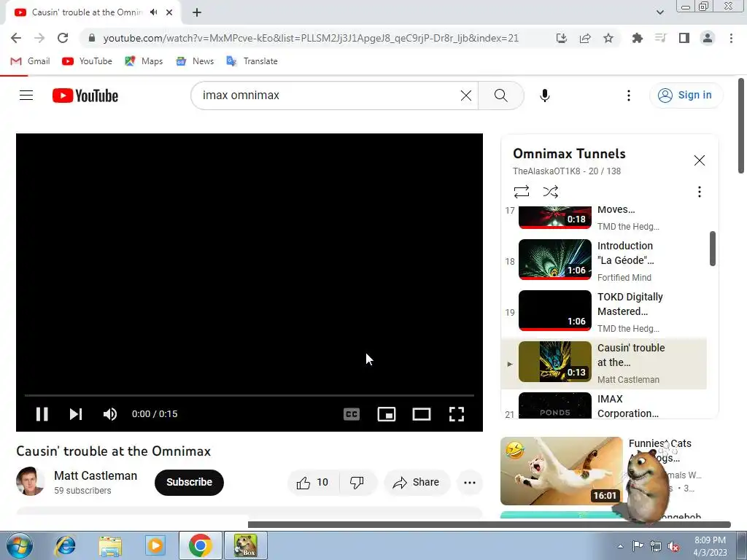Screen dimensions: 747x560
Task: Click the Sign in button
Action: click(x=686, y=96)
